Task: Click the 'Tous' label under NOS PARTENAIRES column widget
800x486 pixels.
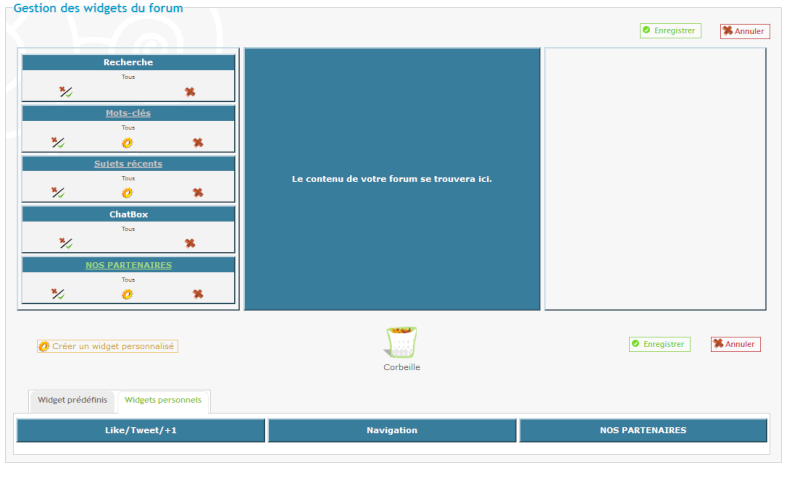Action: [x=128, y=279]
